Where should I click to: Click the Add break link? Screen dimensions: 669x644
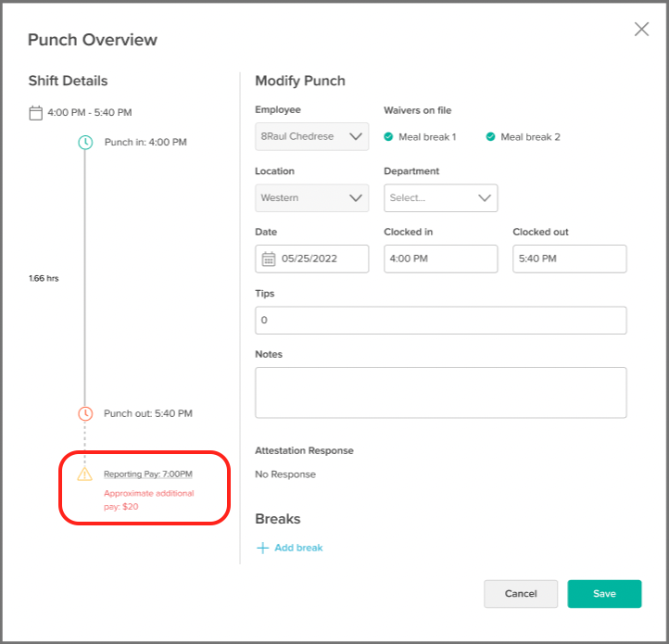point(298,548)
